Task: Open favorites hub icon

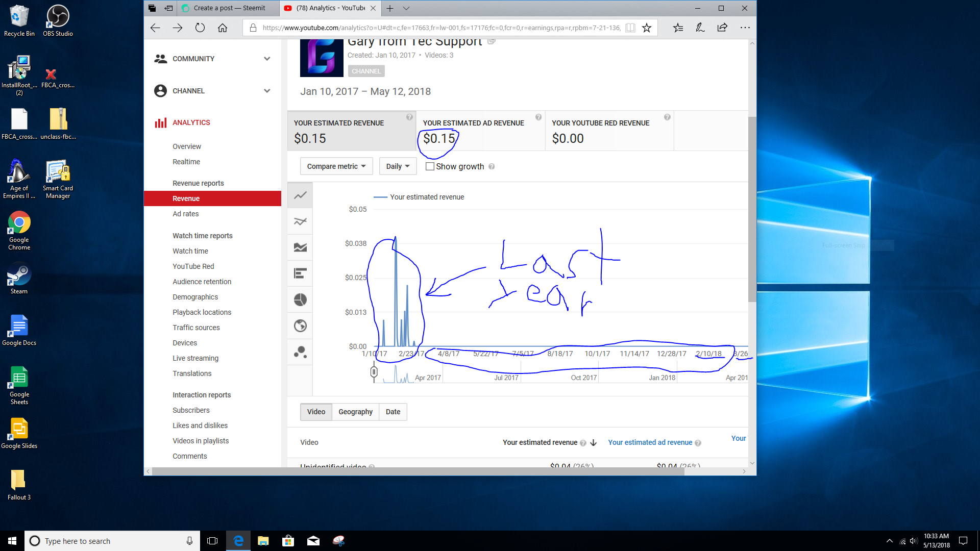Action: point(678,28)
